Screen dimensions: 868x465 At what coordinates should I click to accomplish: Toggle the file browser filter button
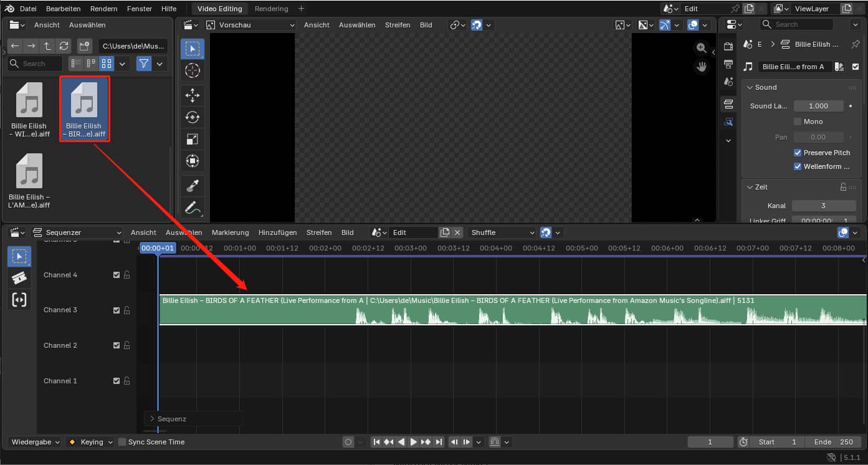pyautogui.click(x=144, y=64)
